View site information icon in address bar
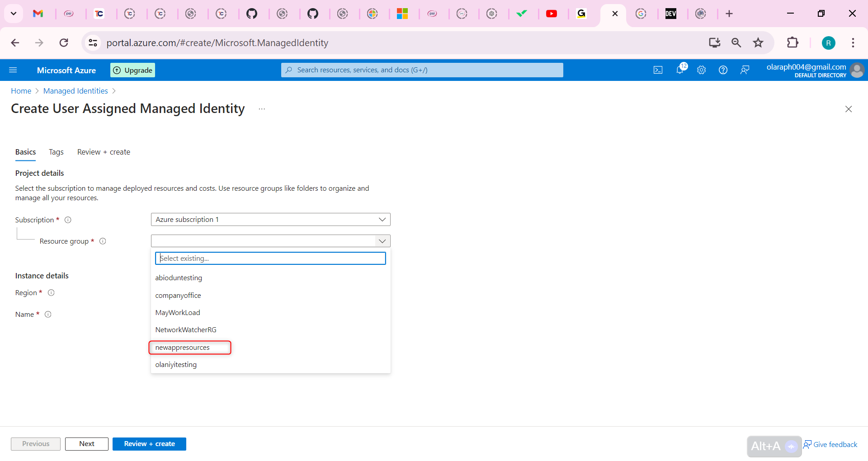The width and height of the screenshot is (868, 461). [93, 42]
